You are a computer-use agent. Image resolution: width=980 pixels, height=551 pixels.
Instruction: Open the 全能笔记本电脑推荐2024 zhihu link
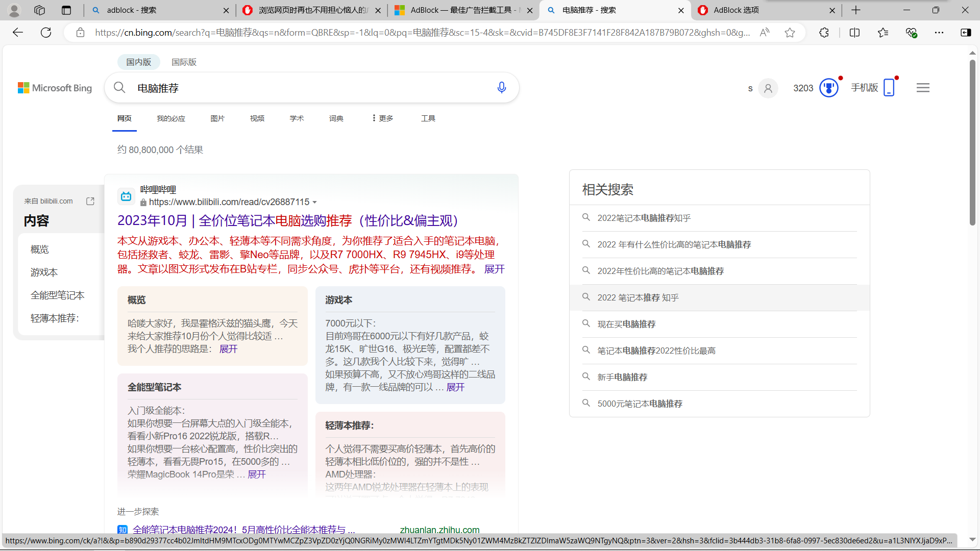point(244,530)
